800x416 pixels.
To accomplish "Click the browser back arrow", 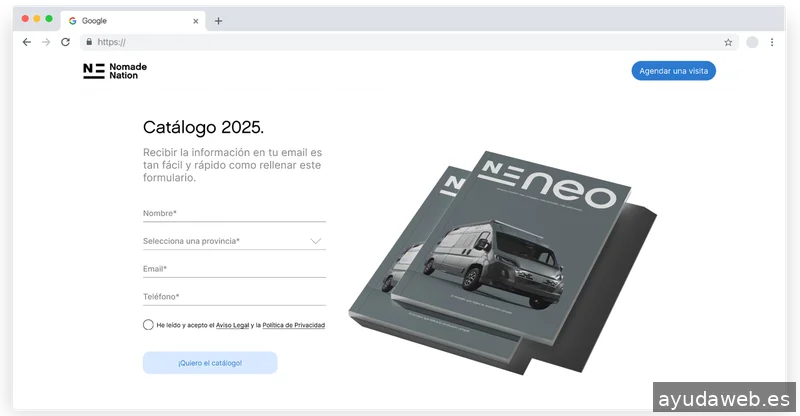I will pos(27,42).
